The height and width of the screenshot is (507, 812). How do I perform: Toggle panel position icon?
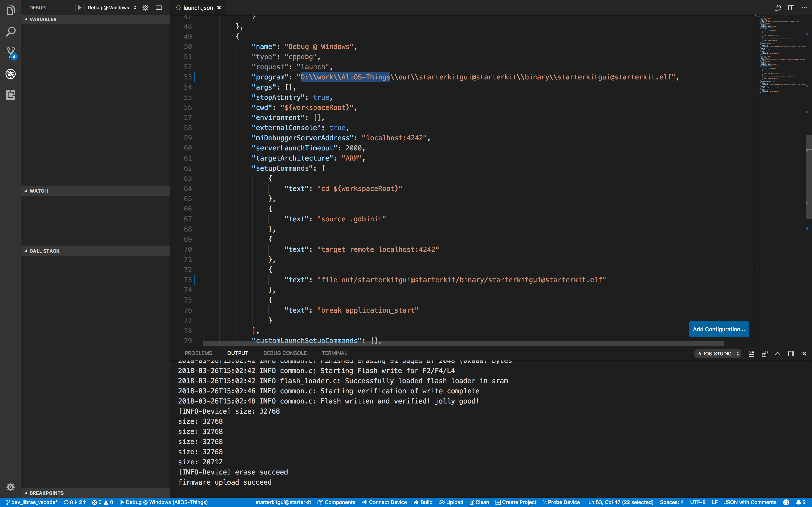click(x=791, y=353)
